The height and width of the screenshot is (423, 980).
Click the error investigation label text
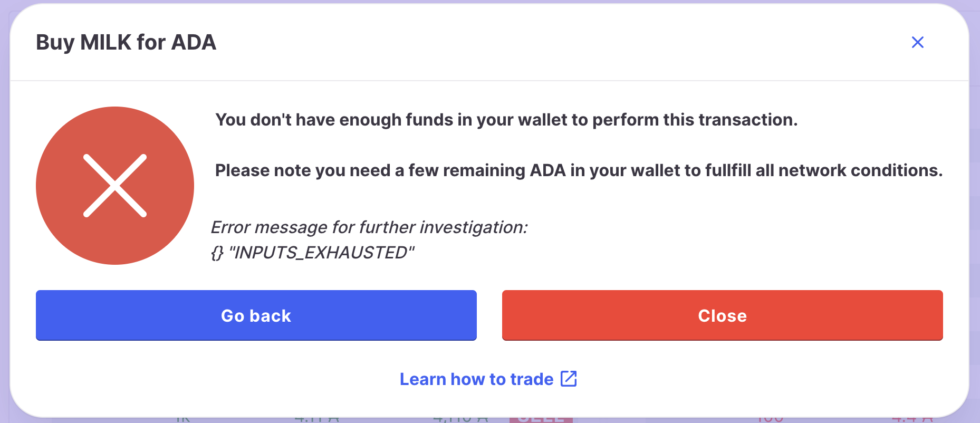pyautogui.click(x=370, y=227)
